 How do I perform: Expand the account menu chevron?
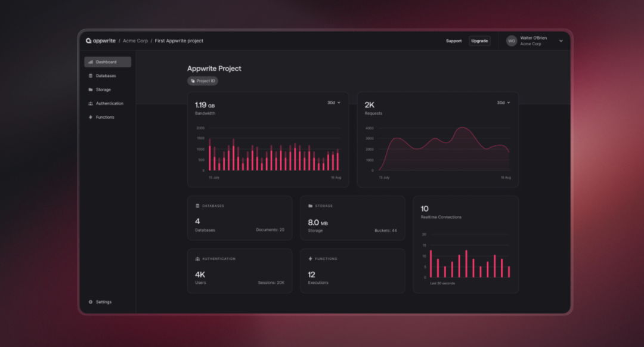click(x=561, y=41)
